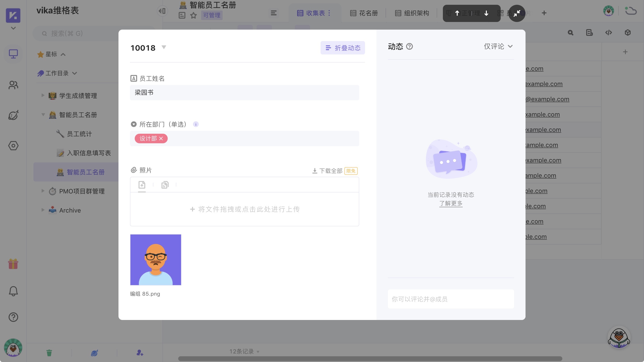Toggle the star to favorite 智能员工名册
This screenshot has width=644, height=362.
click(193, 16)
